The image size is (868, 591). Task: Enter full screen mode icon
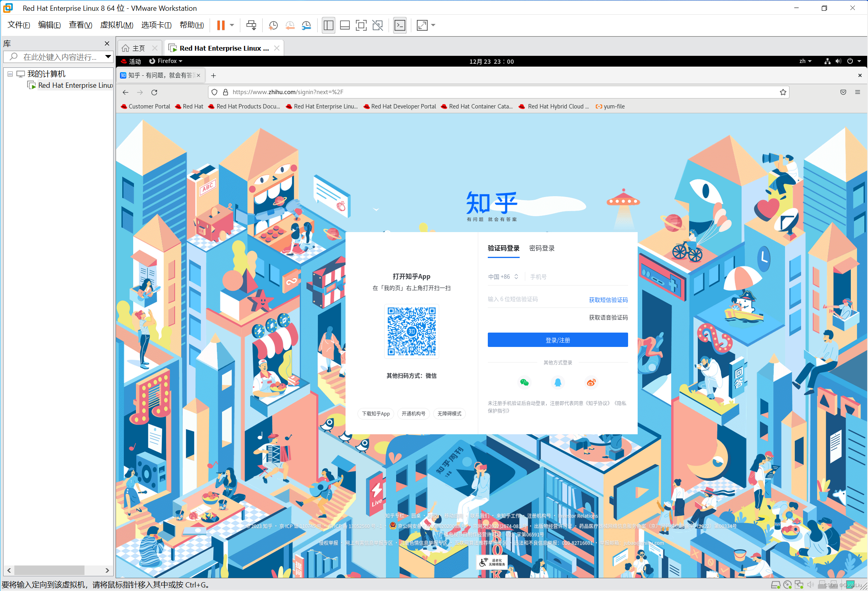pyautogui.click(x=361, y=25)
